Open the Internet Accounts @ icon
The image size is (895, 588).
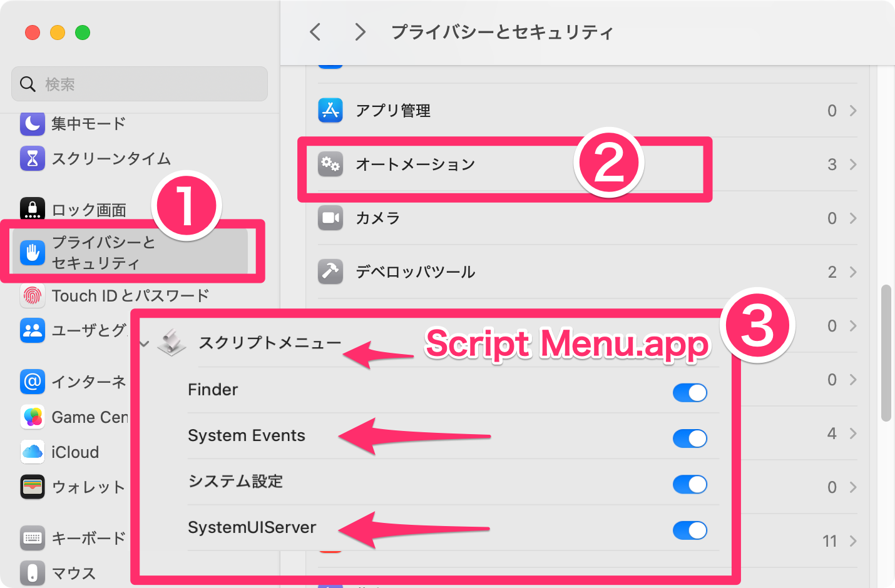coord(33,381)
